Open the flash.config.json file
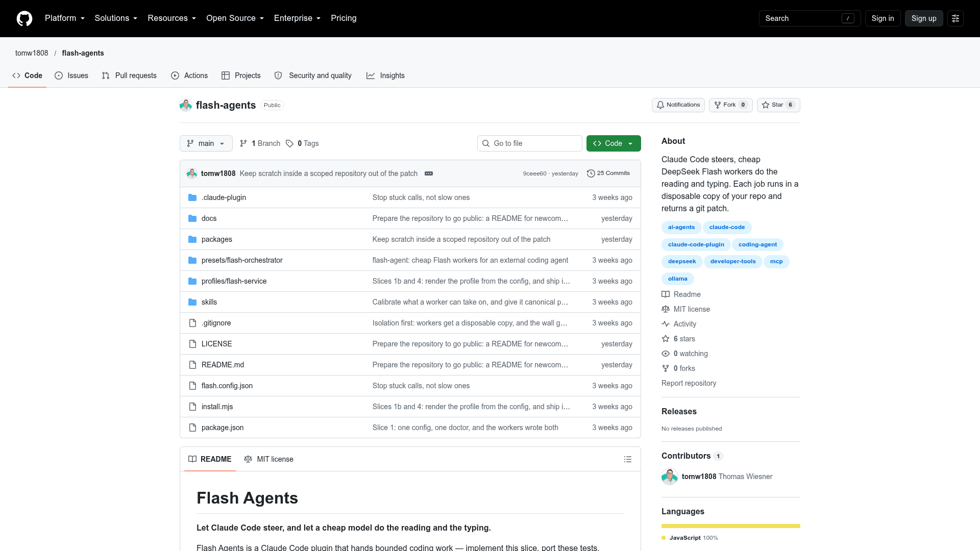 pos(227,386)
